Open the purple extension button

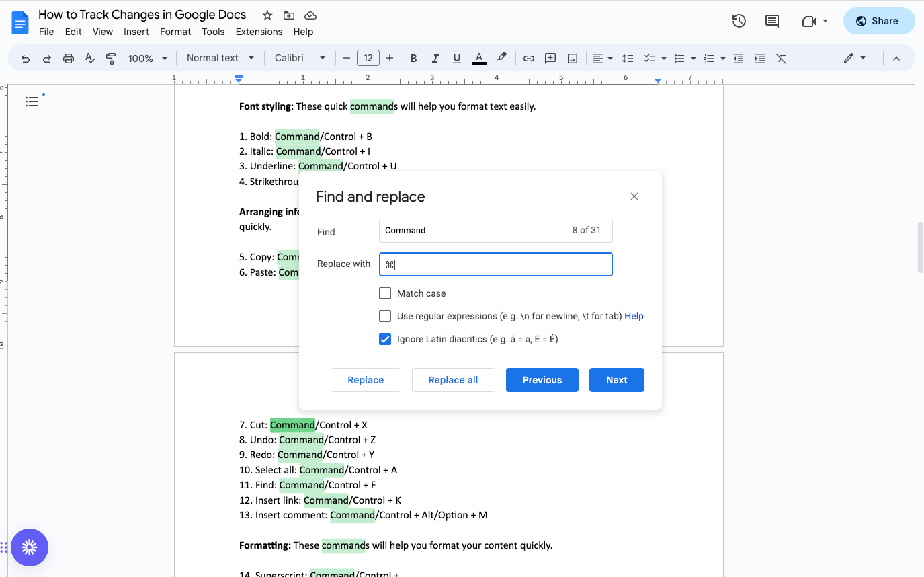pyautogui.click(x=30, y=547)
